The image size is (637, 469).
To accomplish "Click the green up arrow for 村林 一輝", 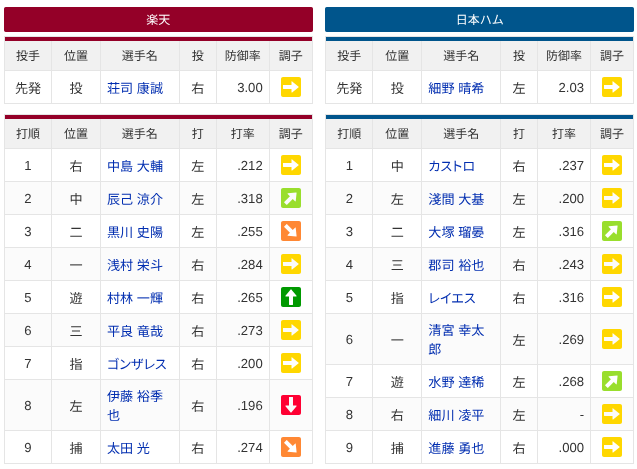I will coord(291,297).
